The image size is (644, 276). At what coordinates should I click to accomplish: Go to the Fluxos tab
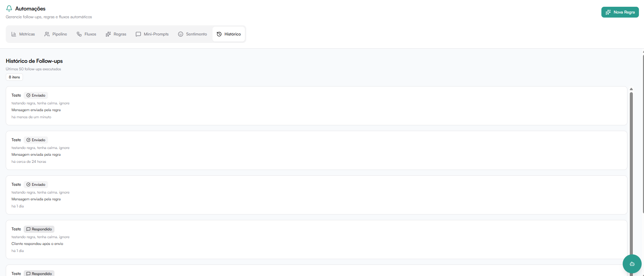86,34
